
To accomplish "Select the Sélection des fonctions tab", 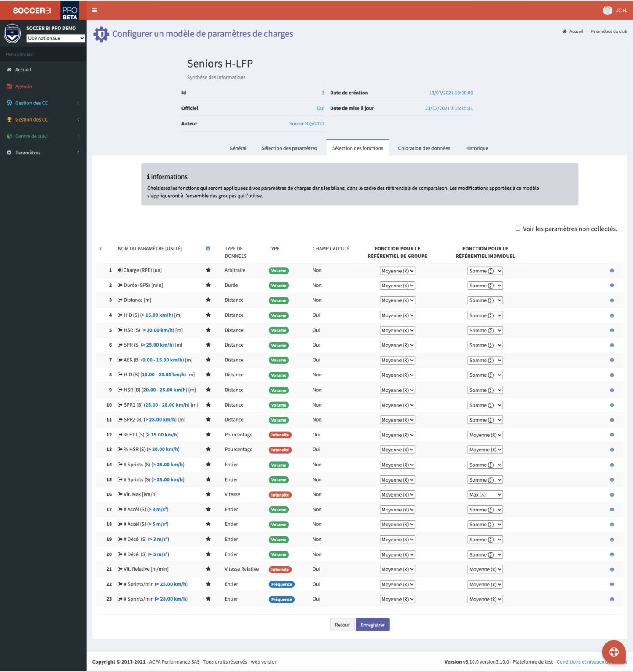I will click(358, 148).
